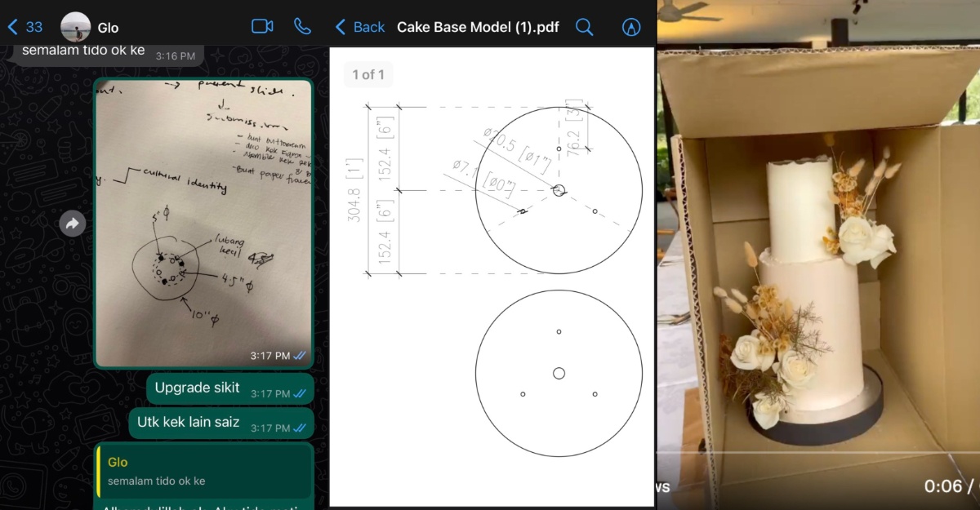Viewport: 980px width, 510px height.
Task: Tap the quoted reply from Glo
Action: click(204, 472)
